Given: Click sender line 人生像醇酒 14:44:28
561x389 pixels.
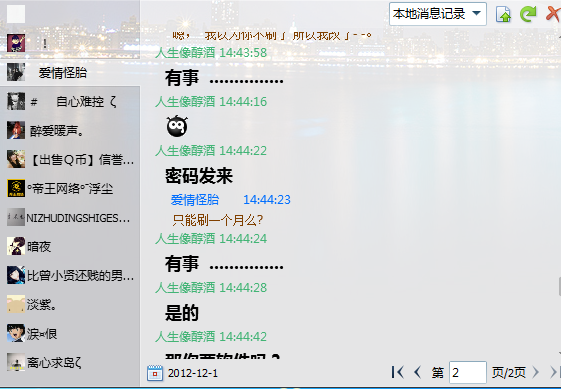Looking at the screenshot, I should tap(211, 288).
